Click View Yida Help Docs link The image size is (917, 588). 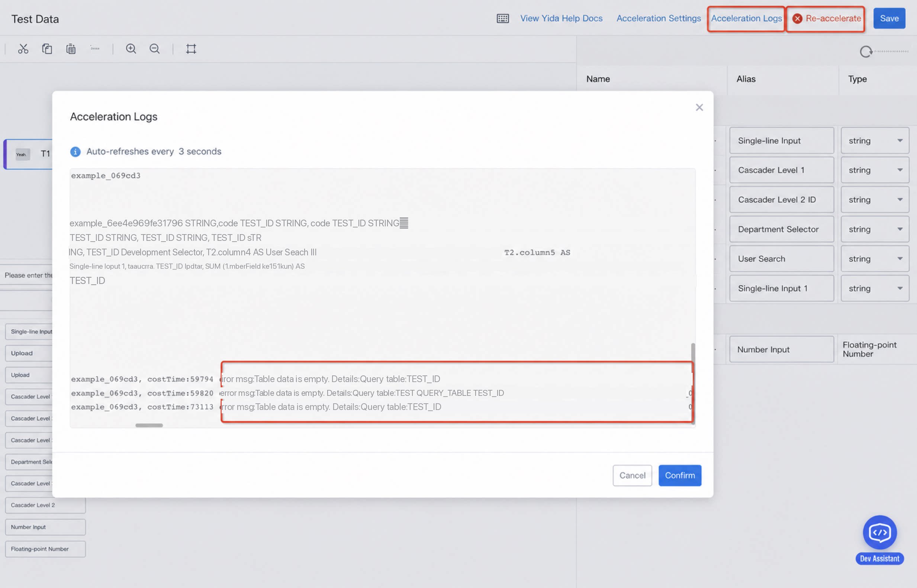point(561,18)
